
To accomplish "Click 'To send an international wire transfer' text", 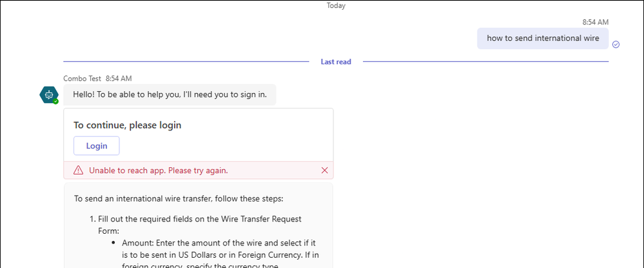I will (183, 199).
